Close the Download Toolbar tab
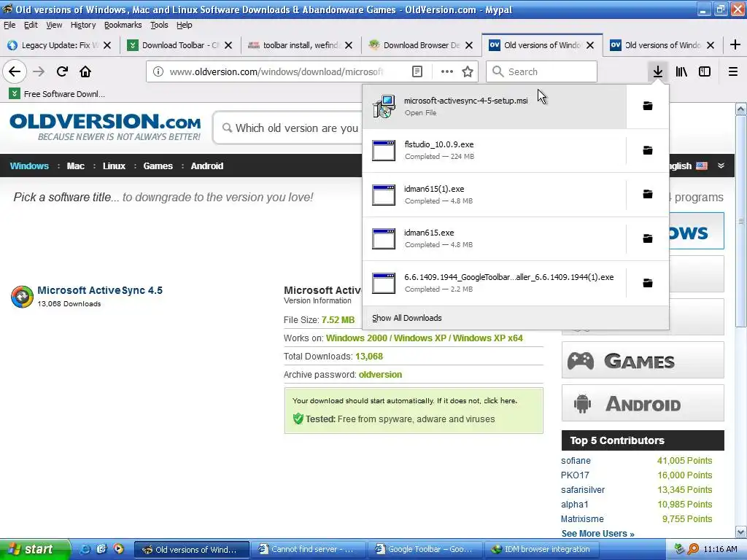747x560 pixels. (228, 45)
